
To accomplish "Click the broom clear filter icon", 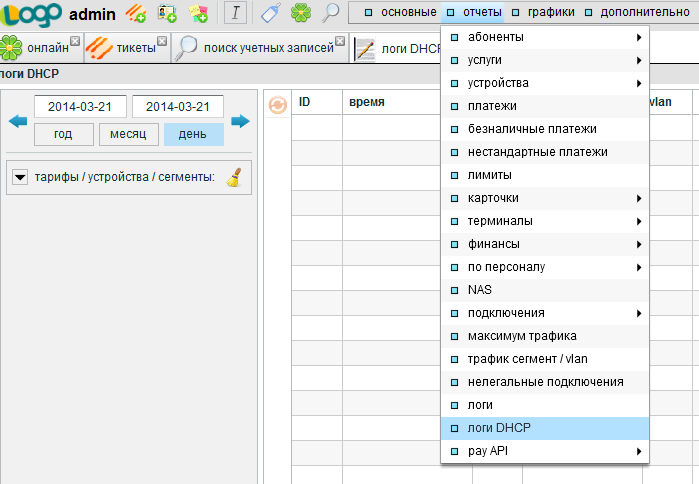I will (x=234, y=177).
